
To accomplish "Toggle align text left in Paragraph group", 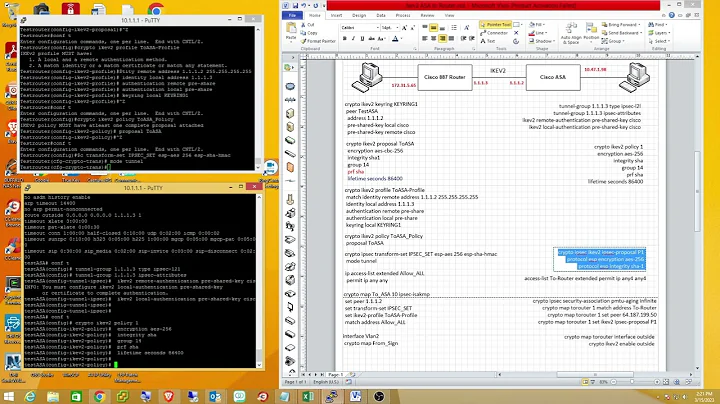I will click(425, 39).
